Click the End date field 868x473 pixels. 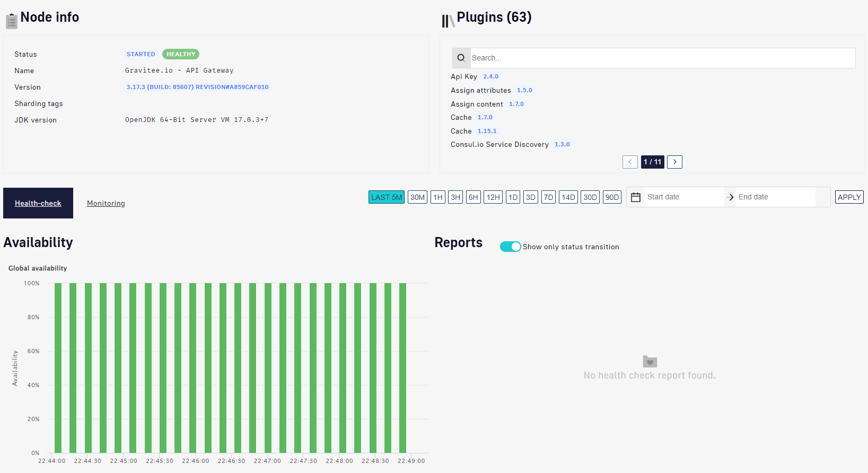click(x=776, y=197)
